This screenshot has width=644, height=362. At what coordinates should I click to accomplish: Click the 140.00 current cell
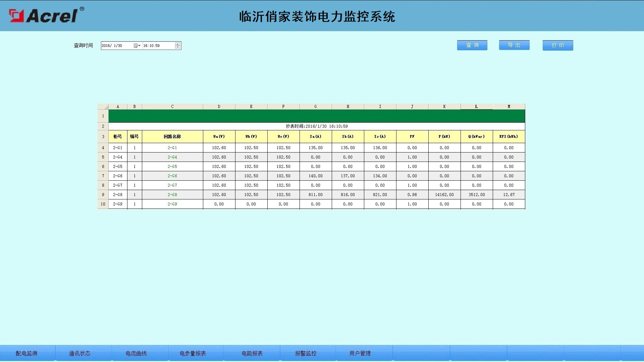coord(316,176)
